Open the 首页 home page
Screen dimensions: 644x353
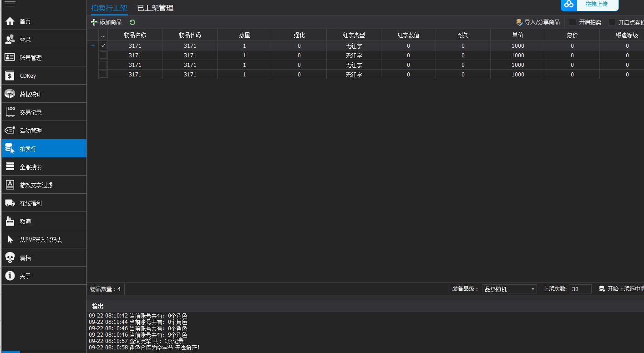pos(25,21)
